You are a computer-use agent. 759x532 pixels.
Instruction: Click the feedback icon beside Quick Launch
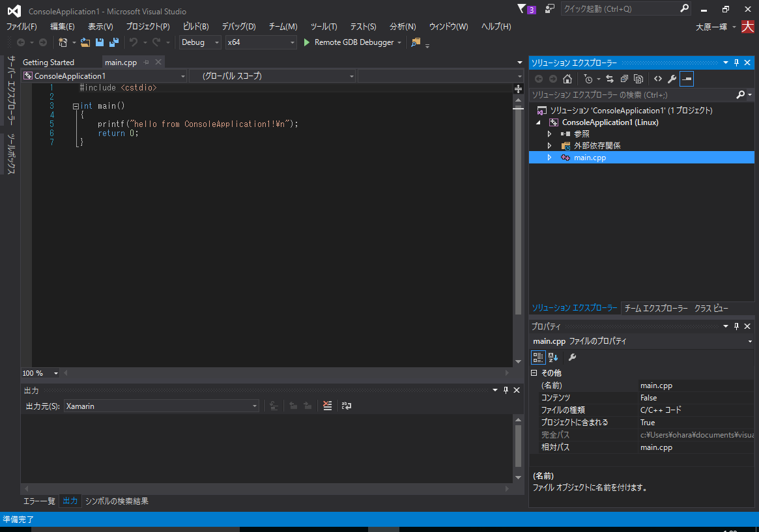[x=549, y=8]
